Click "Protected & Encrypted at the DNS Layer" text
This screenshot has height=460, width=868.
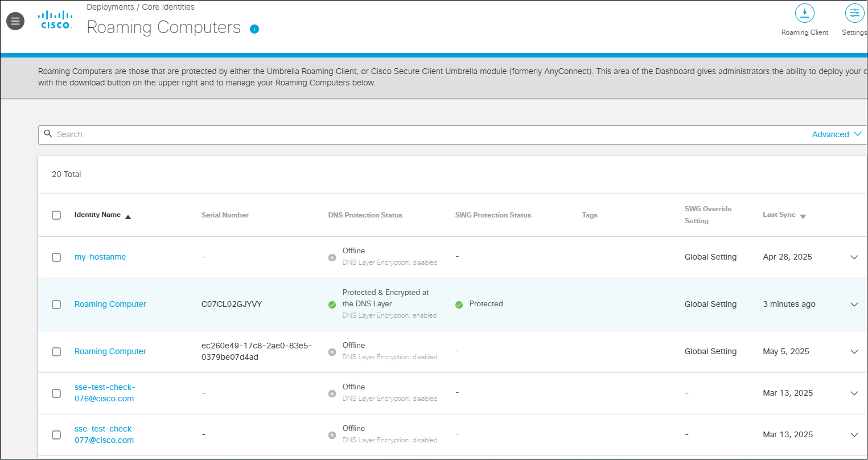[386, 298]
